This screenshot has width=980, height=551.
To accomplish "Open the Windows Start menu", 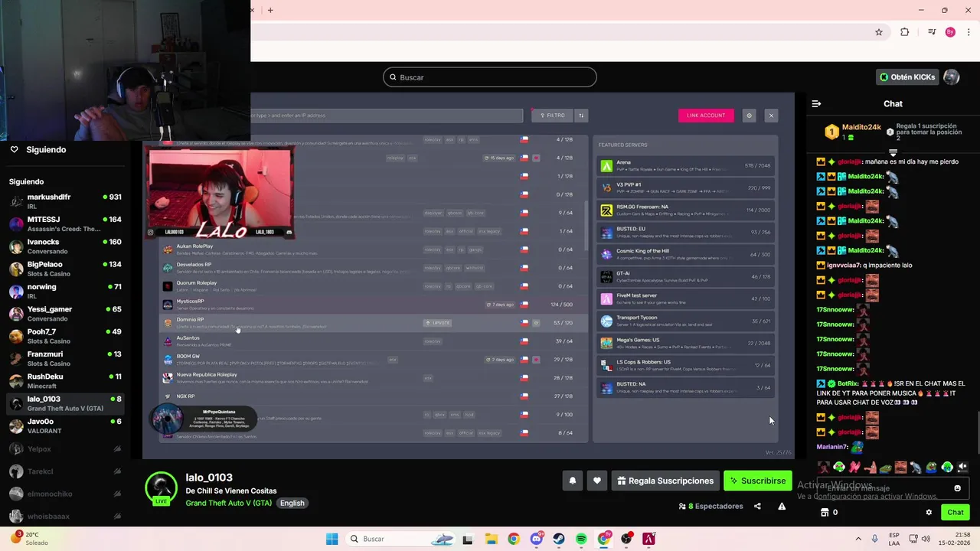I will click(x=332, y=539).
